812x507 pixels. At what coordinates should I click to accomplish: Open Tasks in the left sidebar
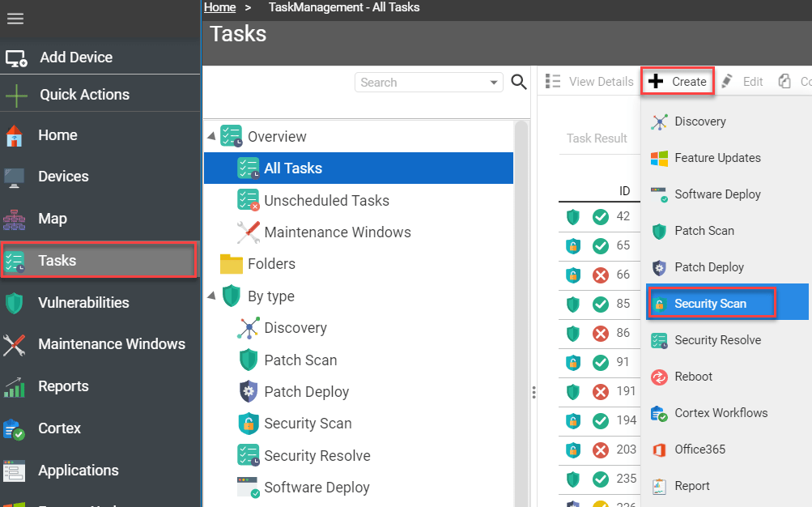click(100, 260)
